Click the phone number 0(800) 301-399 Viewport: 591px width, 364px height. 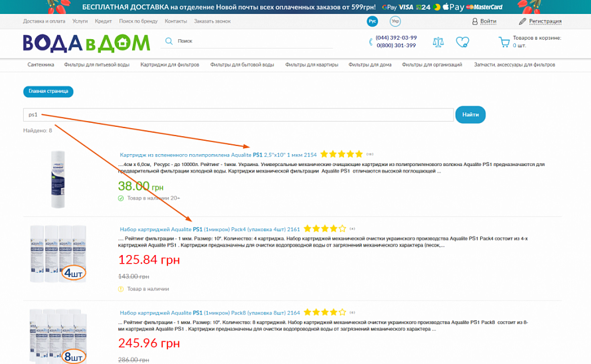(396, 45)
